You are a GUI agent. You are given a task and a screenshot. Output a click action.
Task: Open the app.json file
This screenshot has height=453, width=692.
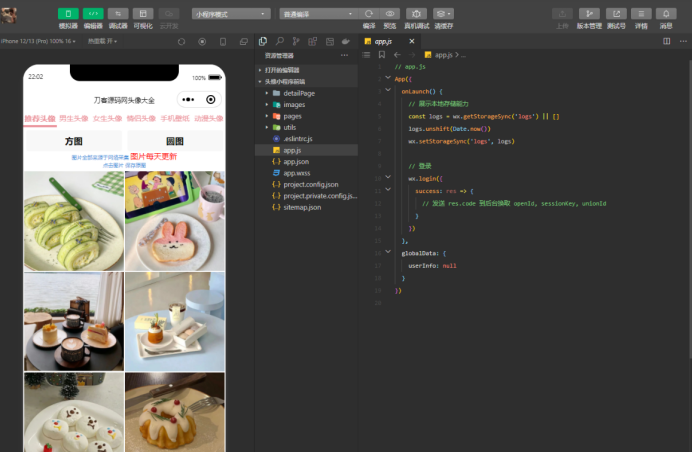click(x=306, y=162)
